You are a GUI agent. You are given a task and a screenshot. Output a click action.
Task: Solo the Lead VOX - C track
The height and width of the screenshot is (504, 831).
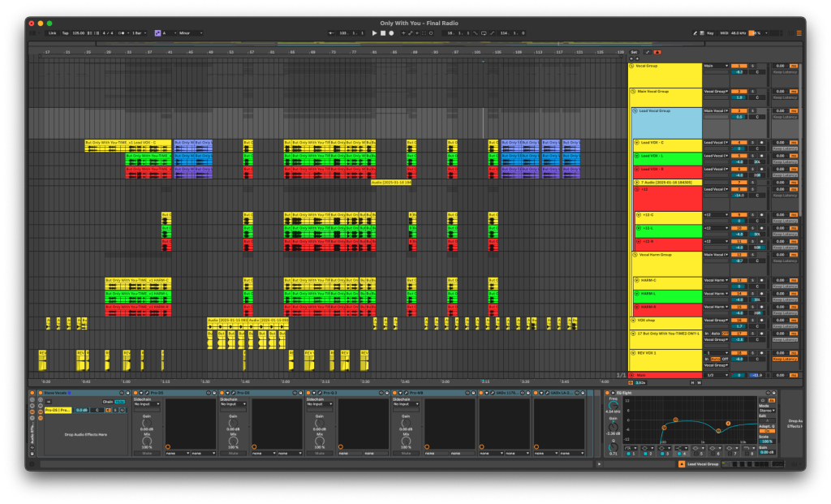click(752, 142)
